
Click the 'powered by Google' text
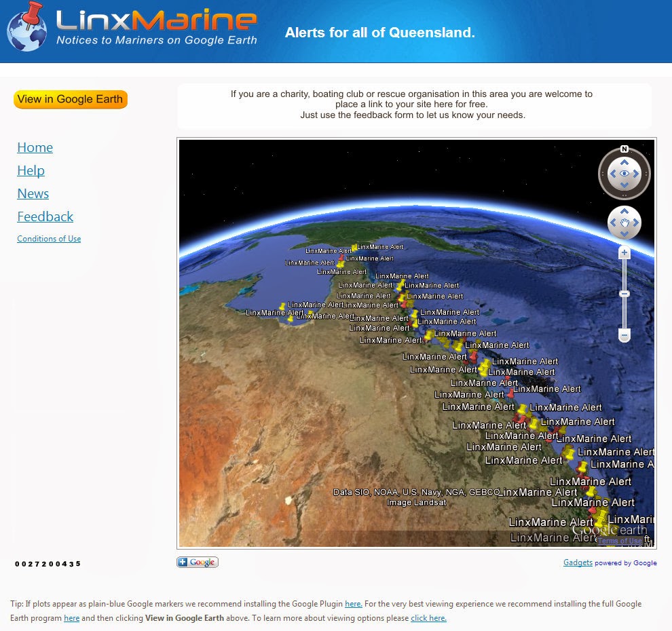626,563
